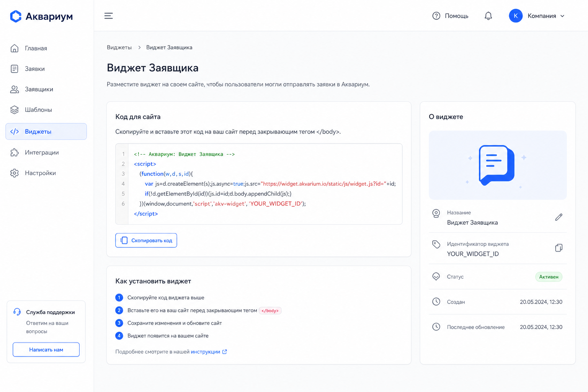The height and width of the screenshot is (392, 588).
Task: Click the Интеграции puzzle icon
Action: click(15, 152)
